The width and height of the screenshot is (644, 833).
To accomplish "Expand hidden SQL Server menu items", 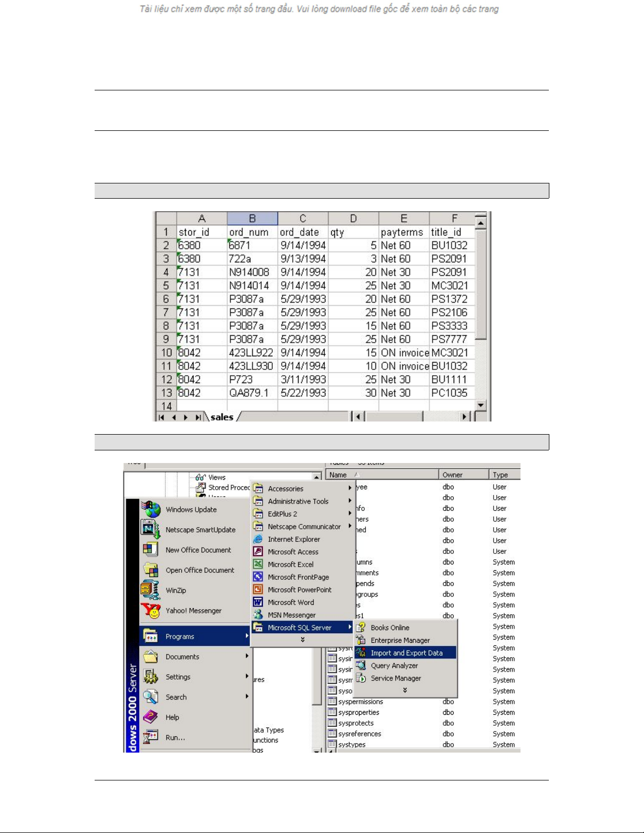I will (x=405, y=691).
